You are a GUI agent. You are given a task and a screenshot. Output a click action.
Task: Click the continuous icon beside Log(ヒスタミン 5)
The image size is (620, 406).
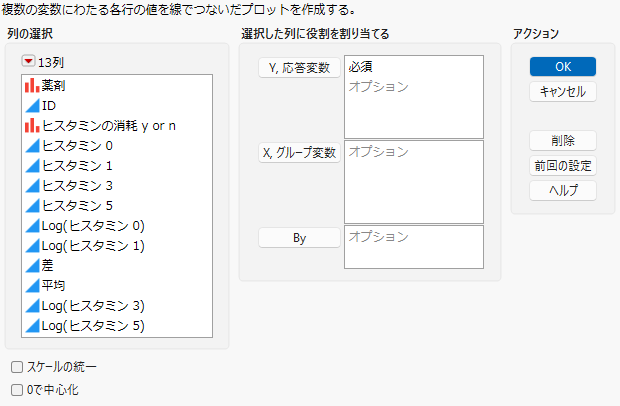tap(32, 325)
